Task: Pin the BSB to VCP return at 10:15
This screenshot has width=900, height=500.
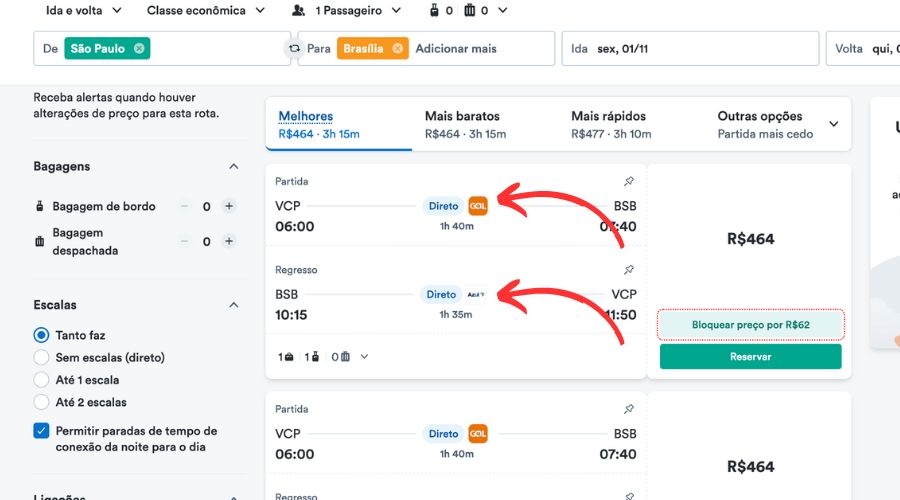Action: 629,270
